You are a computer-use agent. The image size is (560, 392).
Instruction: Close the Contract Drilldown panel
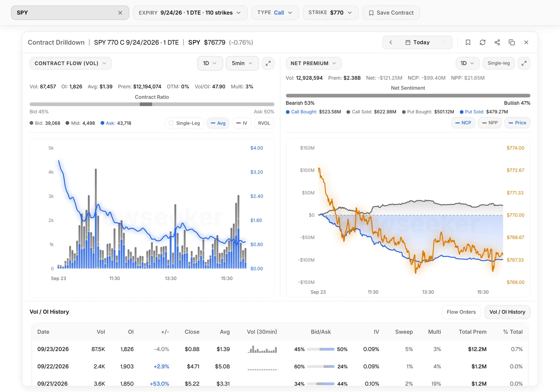tap(526, 42)
